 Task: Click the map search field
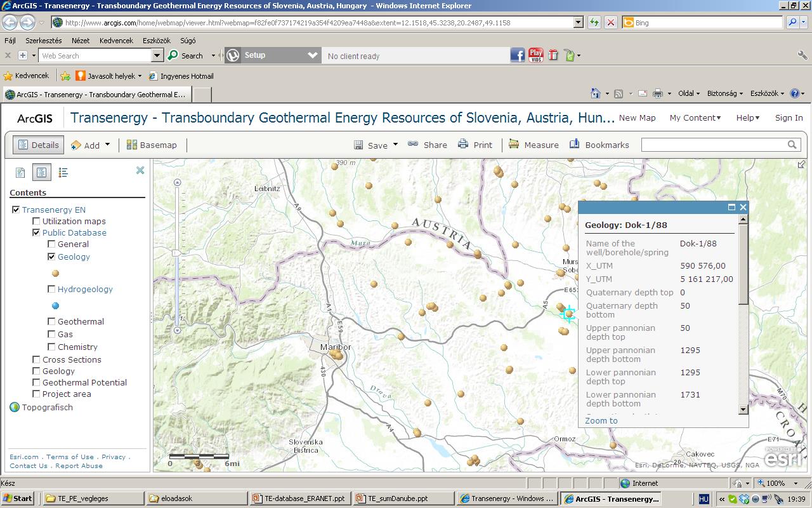pos(714,145)
